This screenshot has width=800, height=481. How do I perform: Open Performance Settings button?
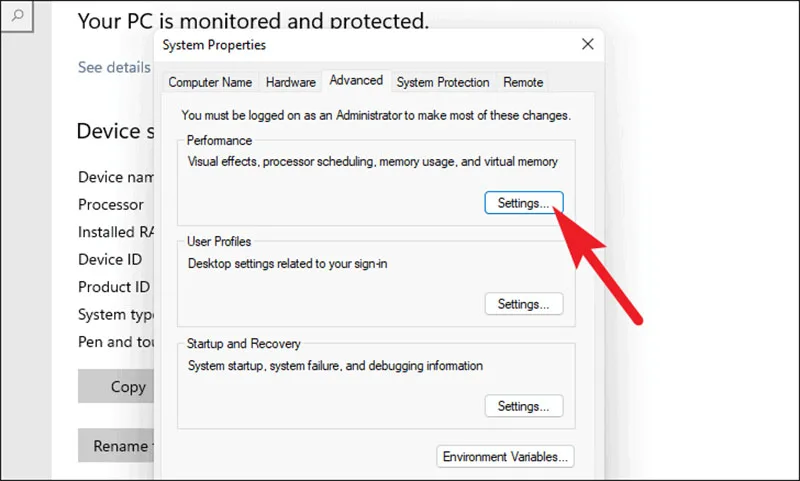pos(523,203)
